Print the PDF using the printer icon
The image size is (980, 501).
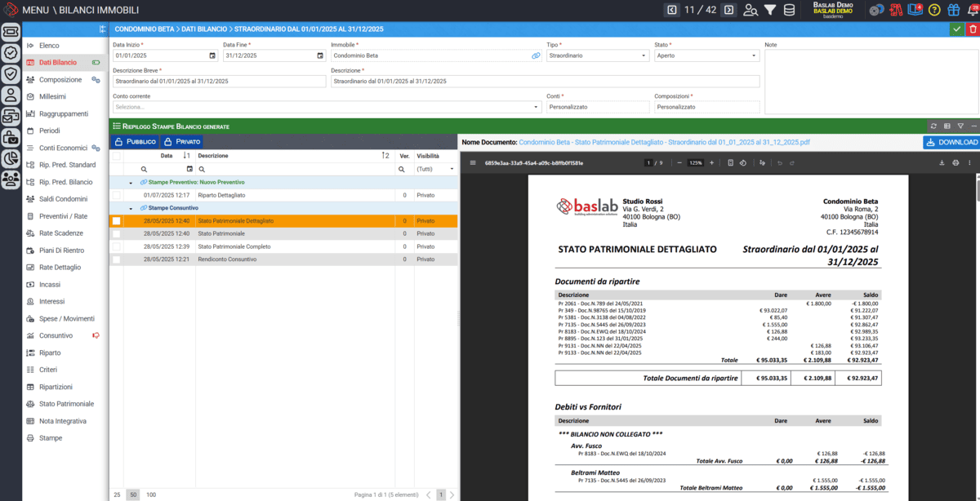(956, 162)
